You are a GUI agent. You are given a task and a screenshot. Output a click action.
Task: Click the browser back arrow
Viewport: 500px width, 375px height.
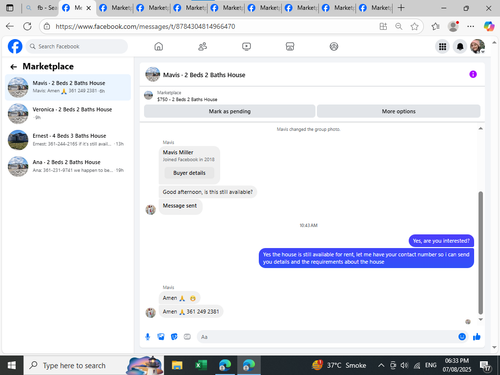pos(10,26)
